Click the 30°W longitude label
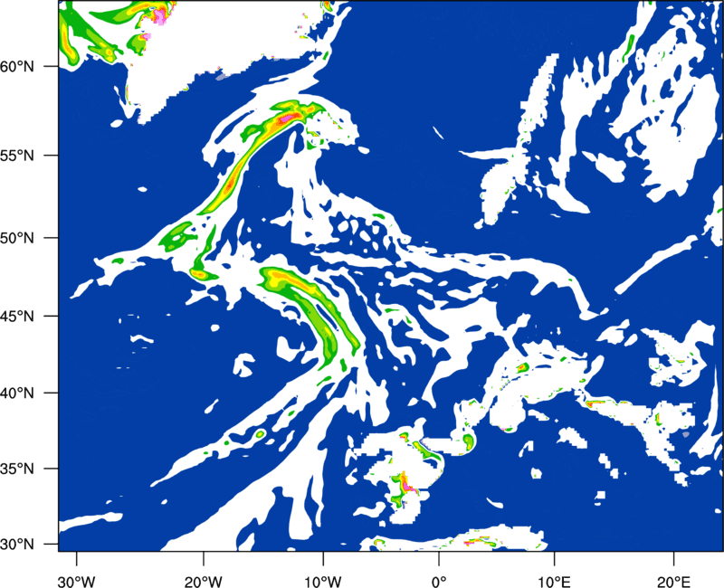The image size is (724, 588). (x=76, y=581)
